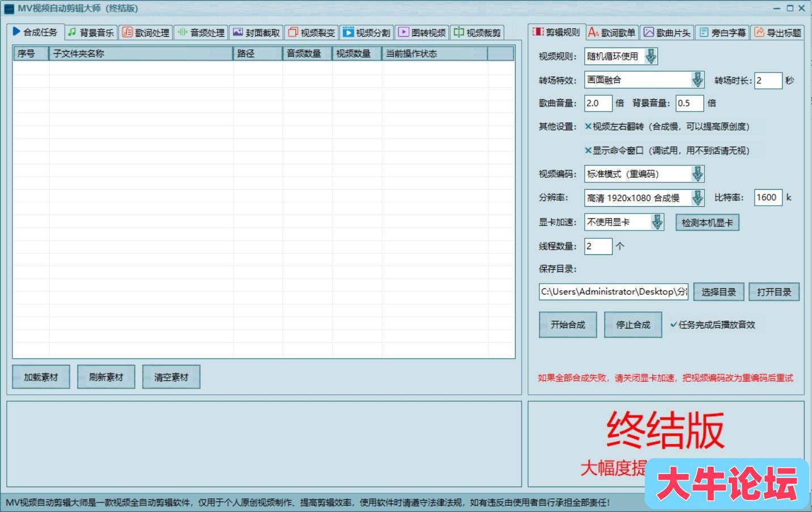The image size is (812, 512).
Task: Expand the 视频规则 dropdown arrow
Action: [651, 56]
